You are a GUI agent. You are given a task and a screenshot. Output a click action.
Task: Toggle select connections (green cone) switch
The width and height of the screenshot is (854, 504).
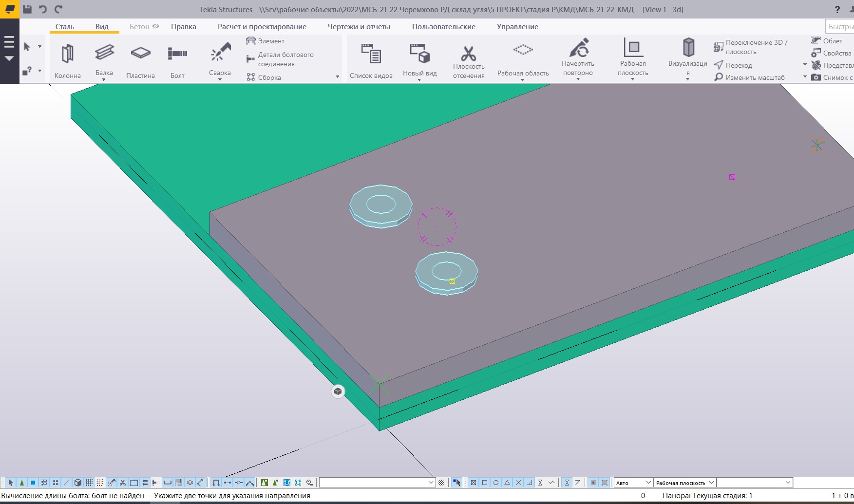21,483
